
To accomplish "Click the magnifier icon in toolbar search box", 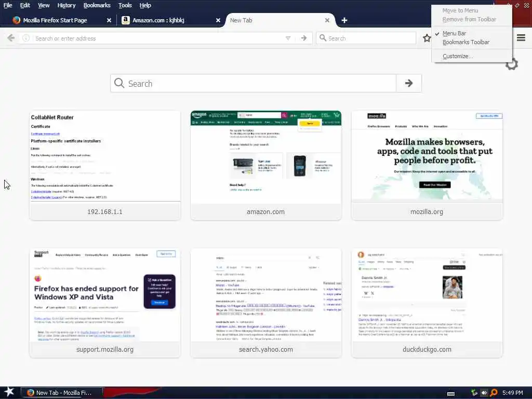I will coord(323,38).
